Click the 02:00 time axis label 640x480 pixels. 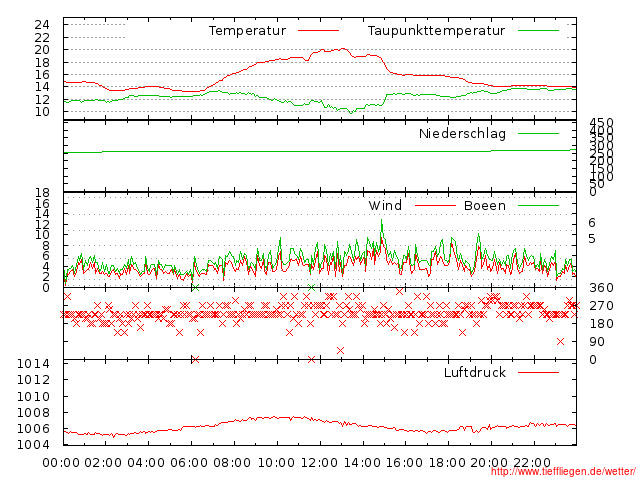point(103,463)
